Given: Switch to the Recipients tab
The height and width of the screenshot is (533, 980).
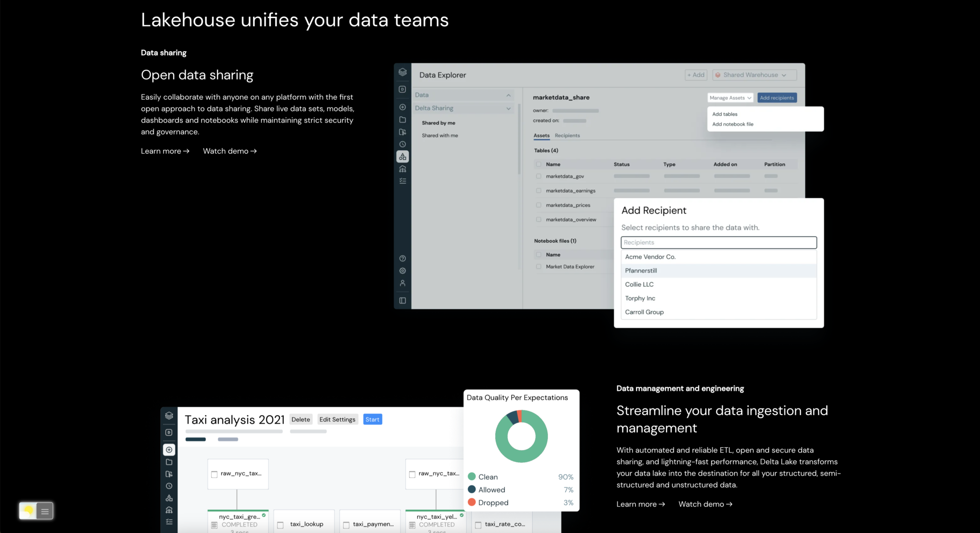Looking at the screenshot, I should 567,136.
